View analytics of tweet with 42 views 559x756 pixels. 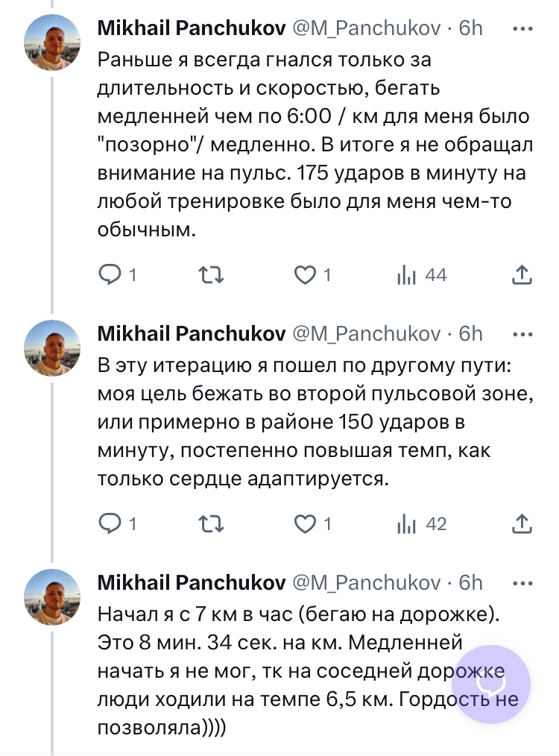406,524
